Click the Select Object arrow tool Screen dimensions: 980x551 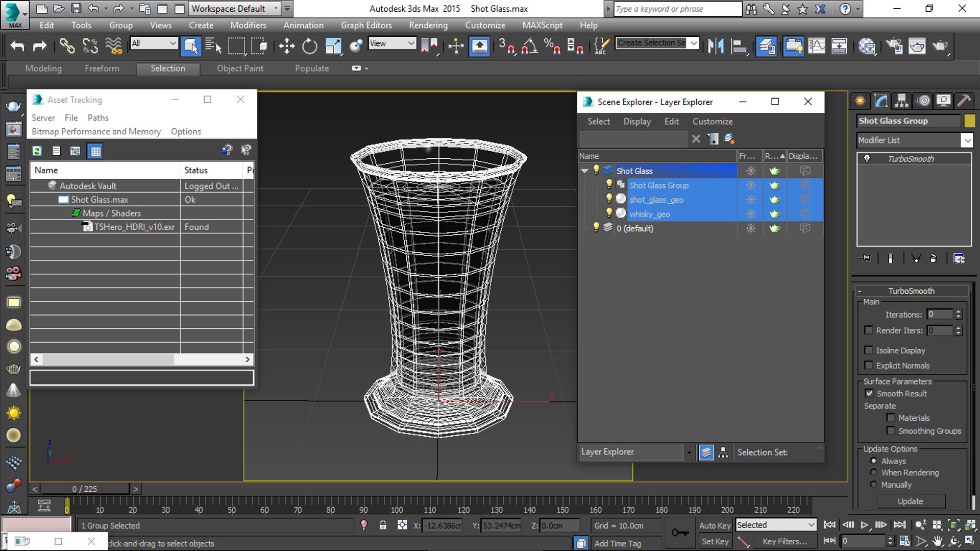pos(191,46)
